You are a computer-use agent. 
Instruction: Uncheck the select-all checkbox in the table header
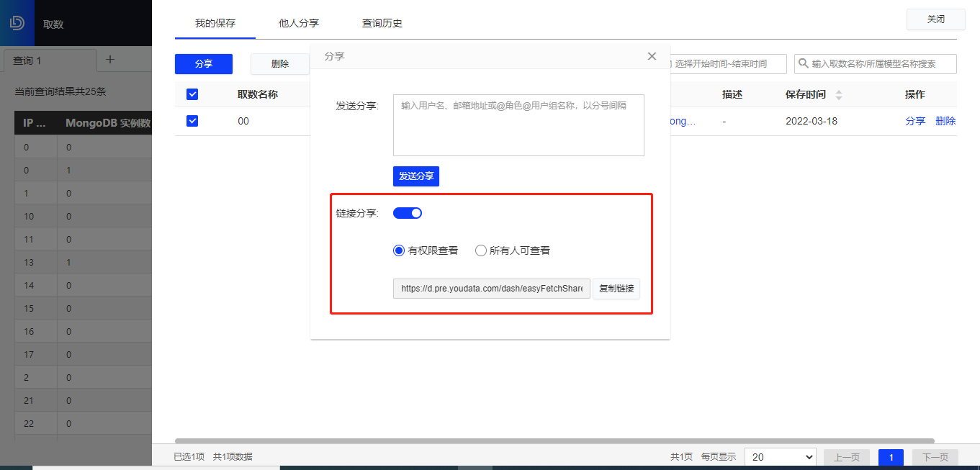tap(192, 94)
